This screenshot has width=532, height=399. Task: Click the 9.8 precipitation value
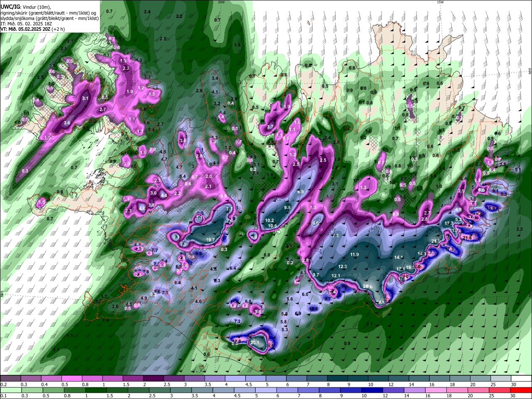click(x=287, y=207)
